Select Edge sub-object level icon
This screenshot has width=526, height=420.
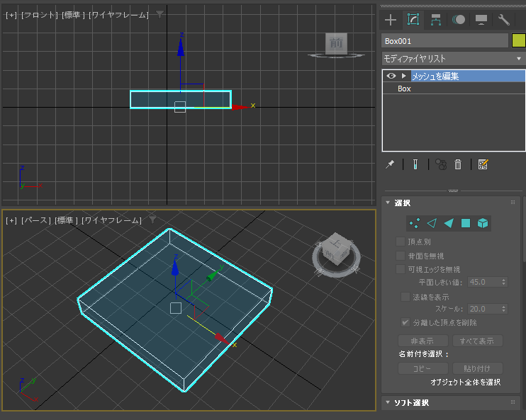point(432,223)
